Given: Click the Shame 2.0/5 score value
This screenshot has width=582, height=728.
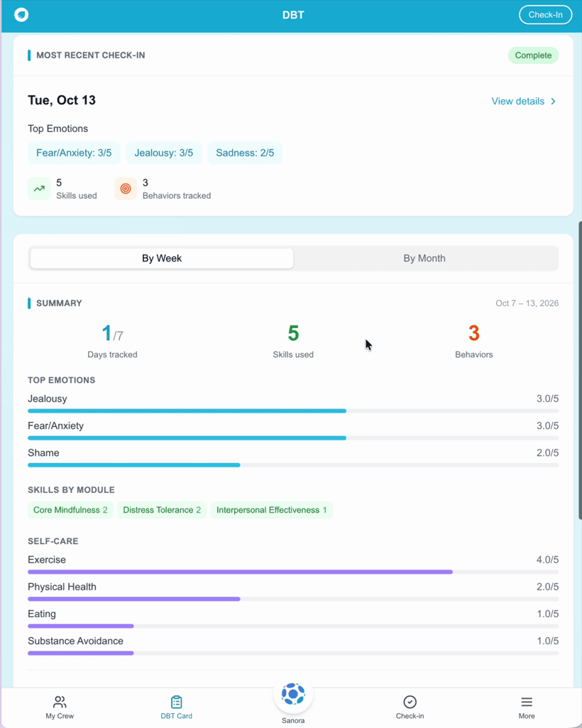Looking at the screenshot, I should click(x=547, y=452).
